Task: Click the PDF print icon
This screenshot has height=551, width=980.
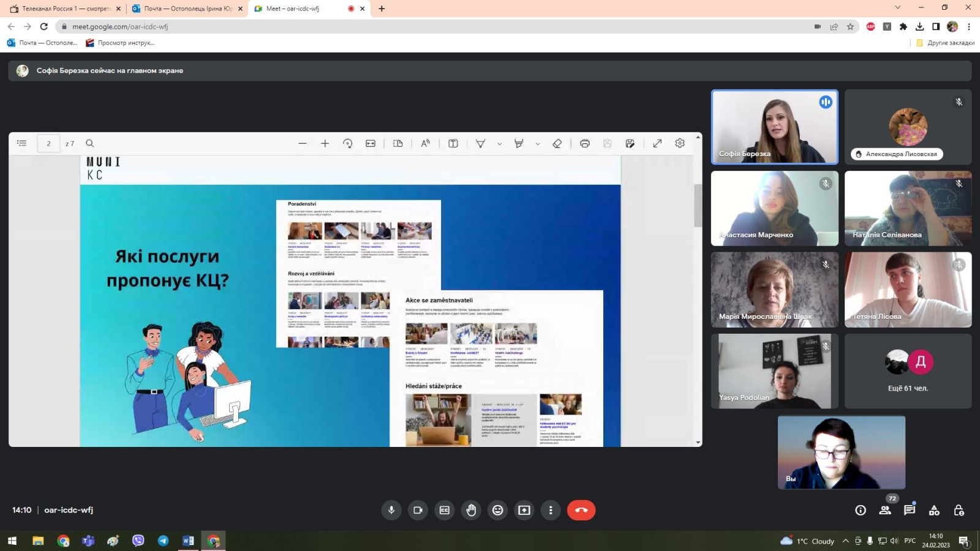Action: (585, 143)
